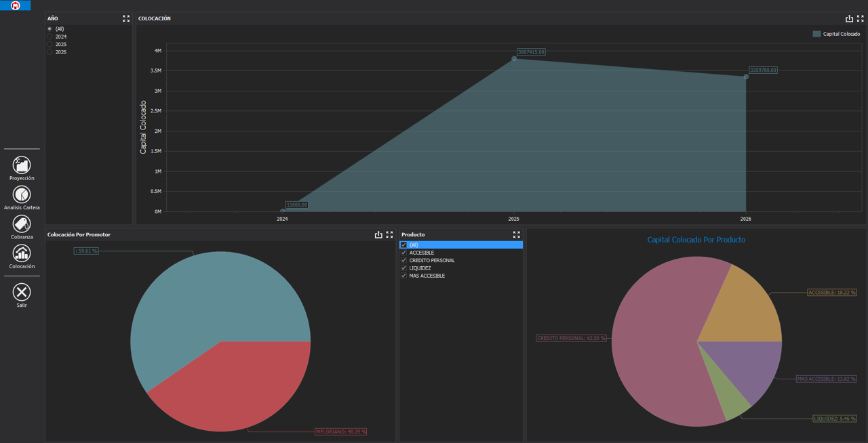
Task: Open the Analisis Cartera sidebar icon
Action: click(22, 195)
